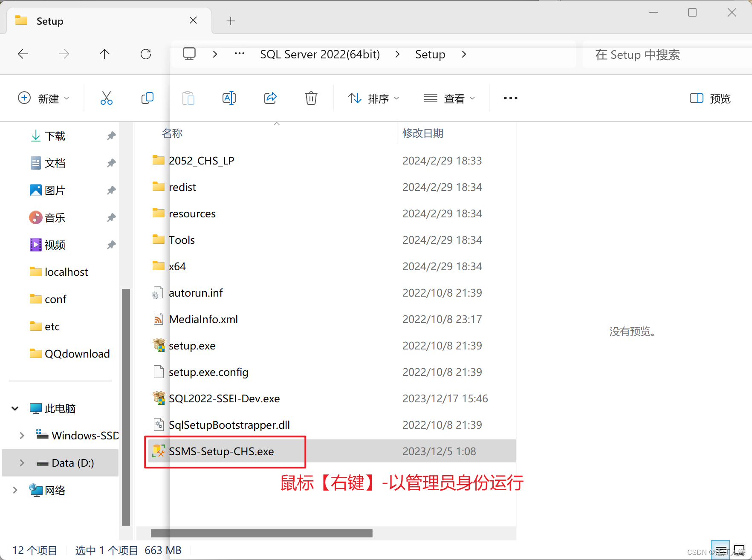752x560 pixels.
Task: Click the Cut icon in the toolbar
Action: pos(106,98)
